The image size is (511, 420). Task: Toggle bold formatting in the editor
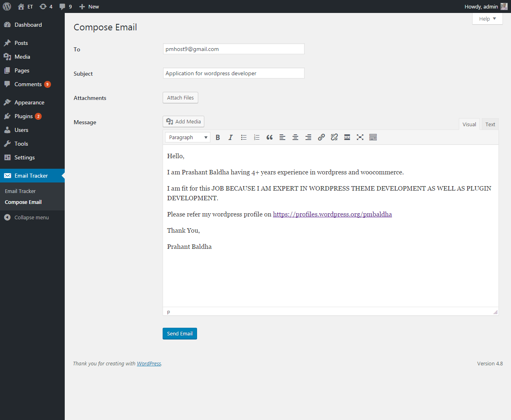tap(218, 138)
